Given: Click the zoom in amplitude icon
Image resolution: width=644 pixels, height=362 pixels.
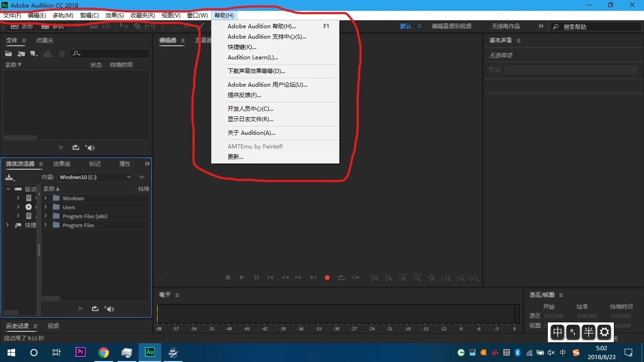Looking at the screenshot, I should pos(374,278).
